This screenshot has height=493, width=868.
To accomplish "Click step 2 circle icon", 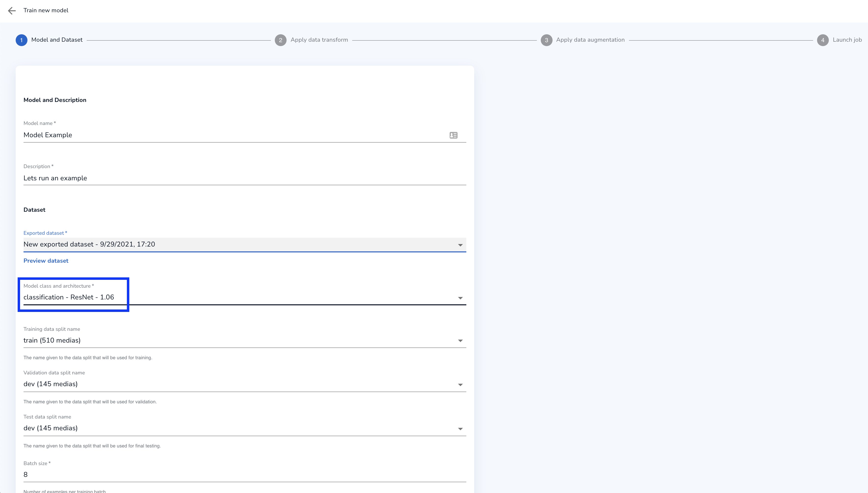I will point(280,40).
